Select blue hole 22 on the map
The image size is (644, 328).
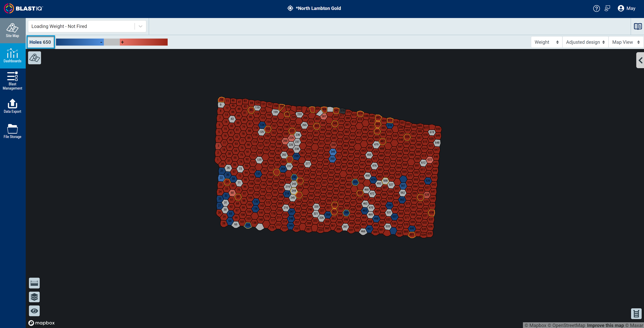point(221,178)
